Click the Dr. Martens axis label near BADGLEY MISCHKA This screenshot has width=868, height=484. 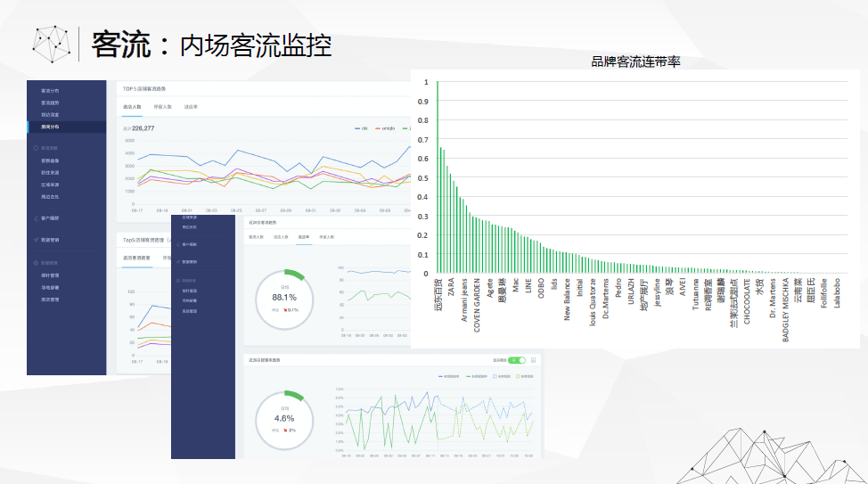[773, 298]
